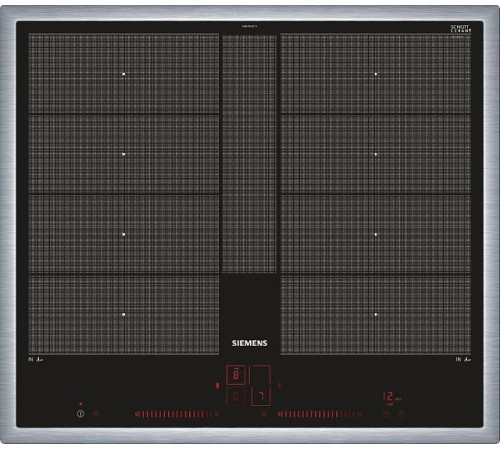
Task: Tap the left flex zone indicator bar
Action: 218,386
